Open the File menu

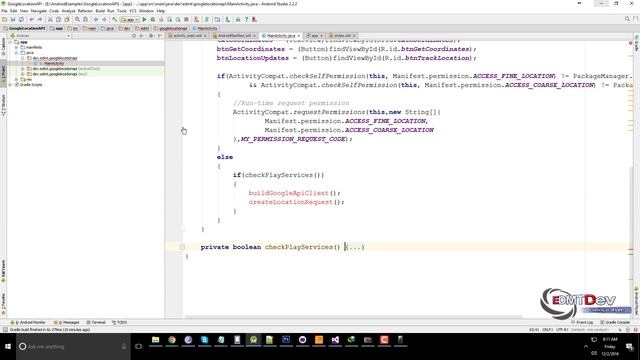(4, 11)
